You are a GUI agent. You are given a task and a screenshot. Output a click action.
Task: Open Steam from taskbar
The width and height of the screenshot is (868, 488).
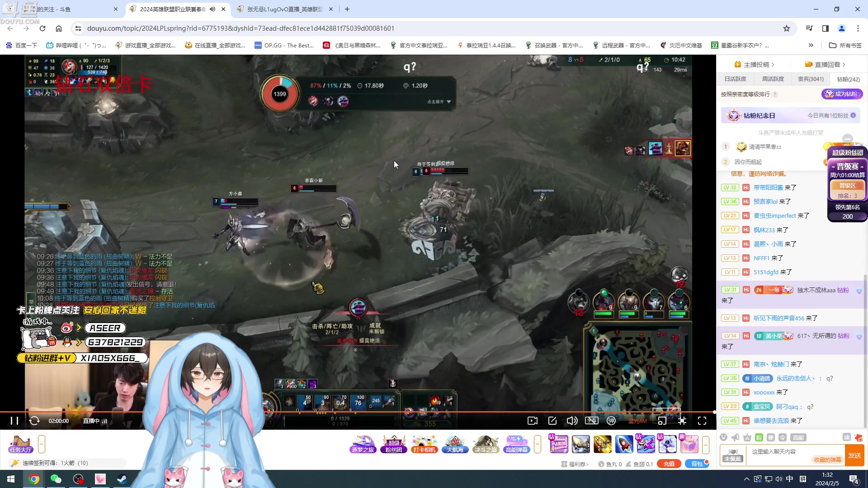click(122, 479)
